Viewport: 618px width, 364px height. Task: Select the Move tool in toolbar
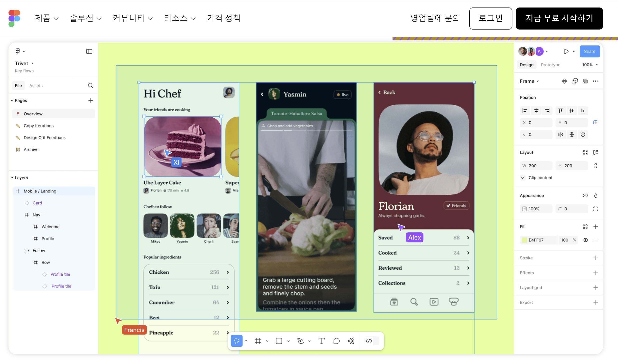[x=236, y=341]
